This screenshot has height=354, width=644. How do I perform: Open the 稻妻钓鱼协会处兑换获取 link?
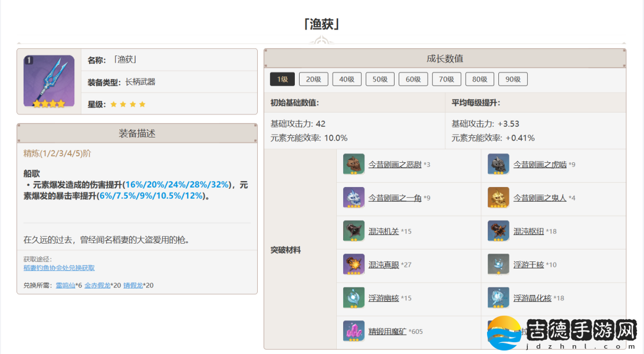[59, 268]
